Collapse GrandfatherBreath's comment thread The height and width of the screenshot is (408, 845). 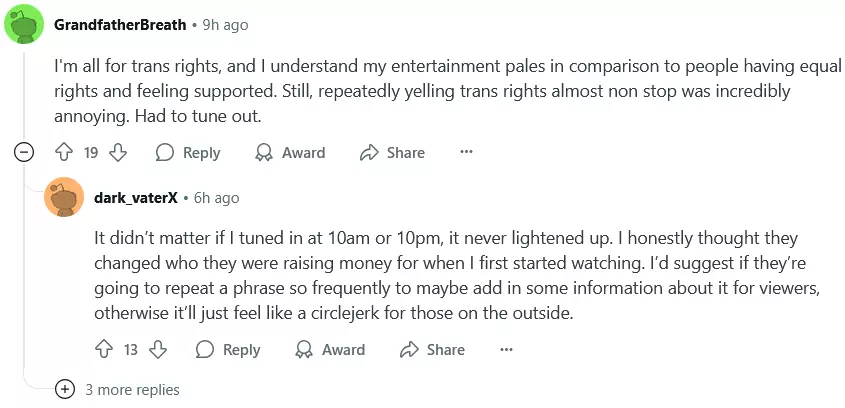pos(24,153)
